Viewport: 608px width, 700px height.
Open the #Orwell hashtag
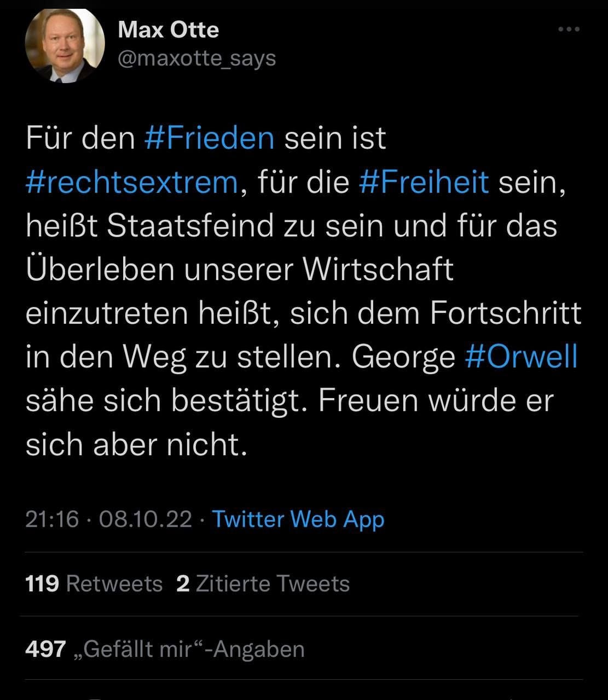point(521,357)
